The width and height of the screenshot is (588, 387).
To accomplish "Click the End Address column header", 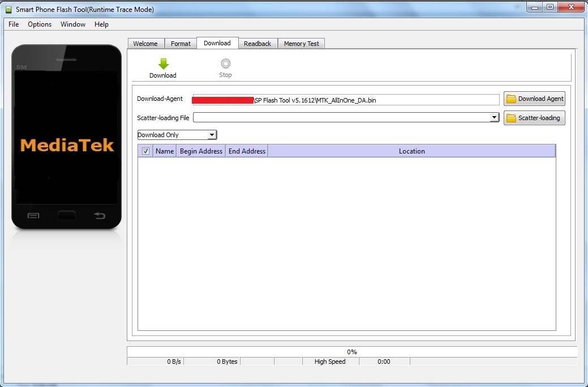I will [247, 151].
